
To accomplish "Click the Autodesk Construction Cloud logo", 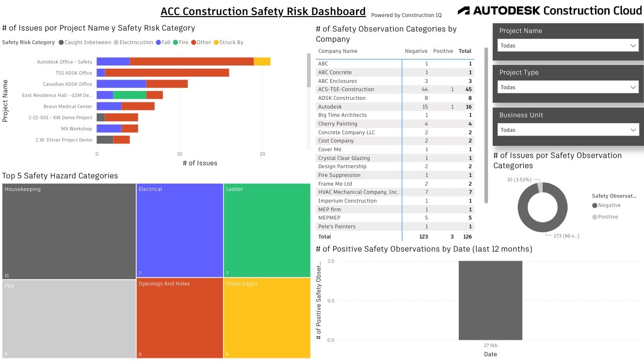I will click(x=550, y=11).
